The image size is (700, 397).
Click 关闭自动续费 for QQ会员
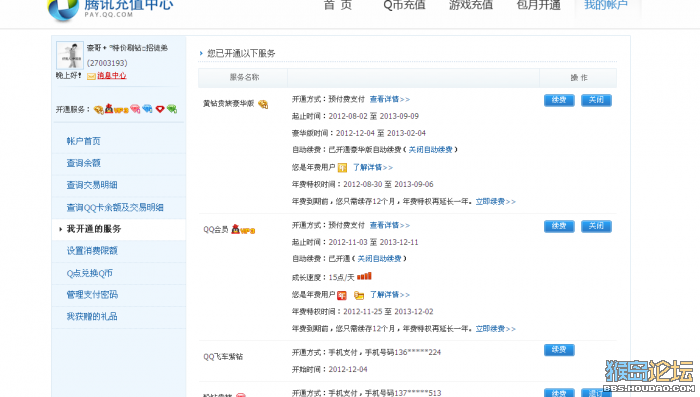[x=379, y=259]
